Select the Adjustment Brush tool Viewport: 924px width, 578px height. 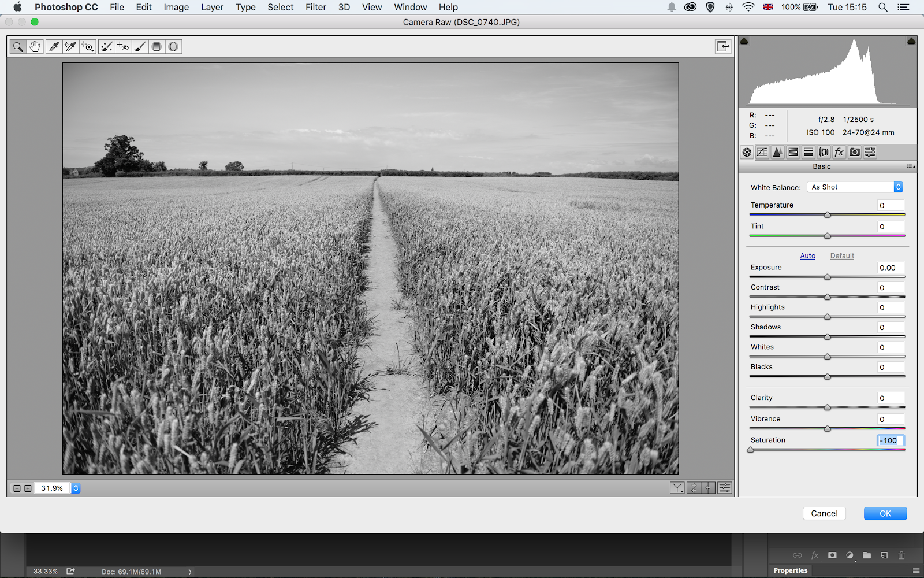140,47
